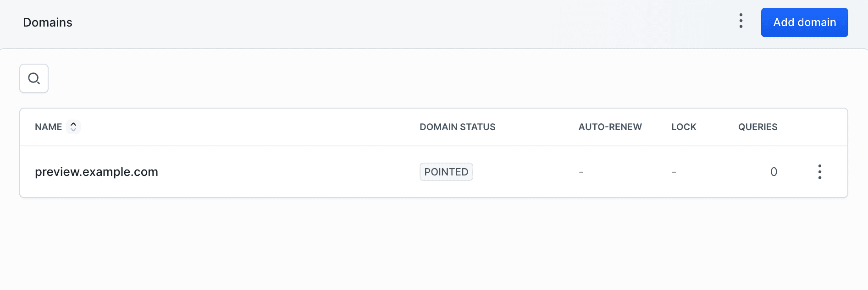The image size is (868, 290).
Task: Open the domain search icon button
Action: [34, 78]
